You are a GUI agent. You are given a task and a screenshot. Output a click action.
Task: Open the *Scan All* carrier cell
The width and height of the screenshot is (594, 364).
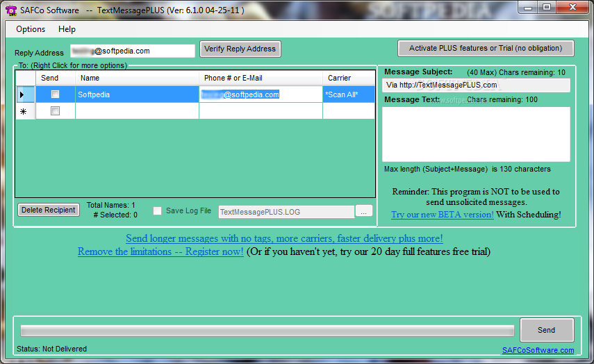coord(349,94)
